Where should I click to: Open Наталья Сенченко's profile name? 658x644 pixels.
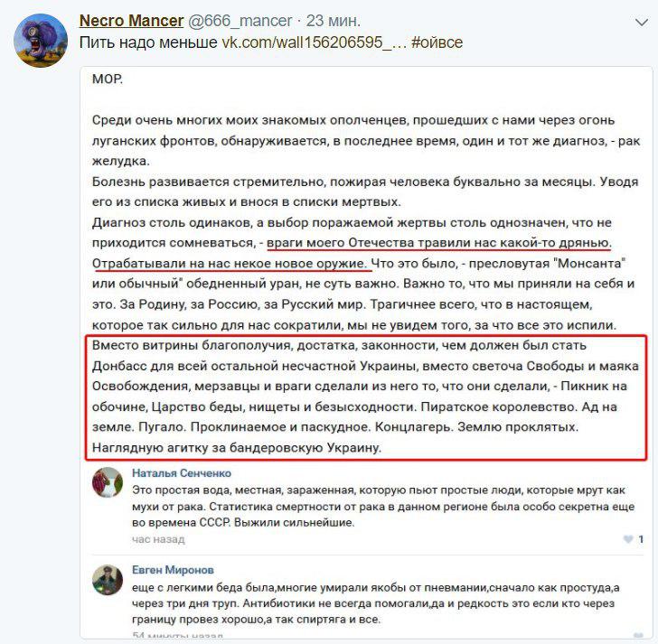point(182,472)
